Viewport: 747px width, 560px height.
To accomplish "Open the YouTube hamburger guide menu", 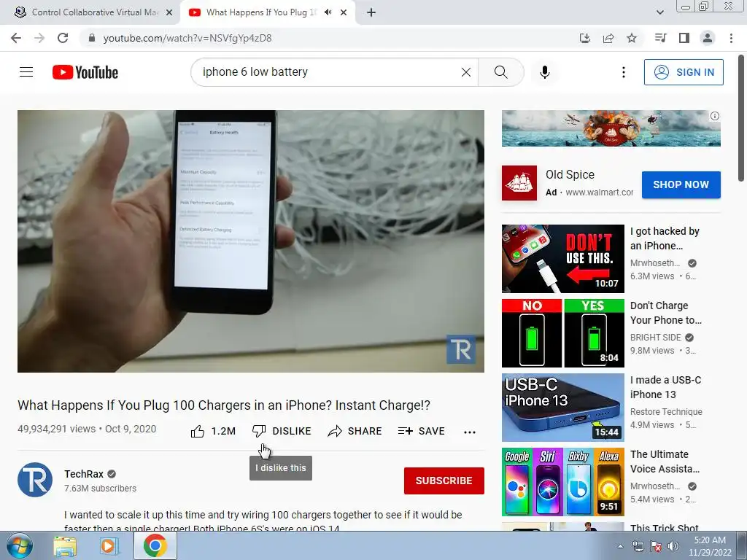I will tap(26, 72).
